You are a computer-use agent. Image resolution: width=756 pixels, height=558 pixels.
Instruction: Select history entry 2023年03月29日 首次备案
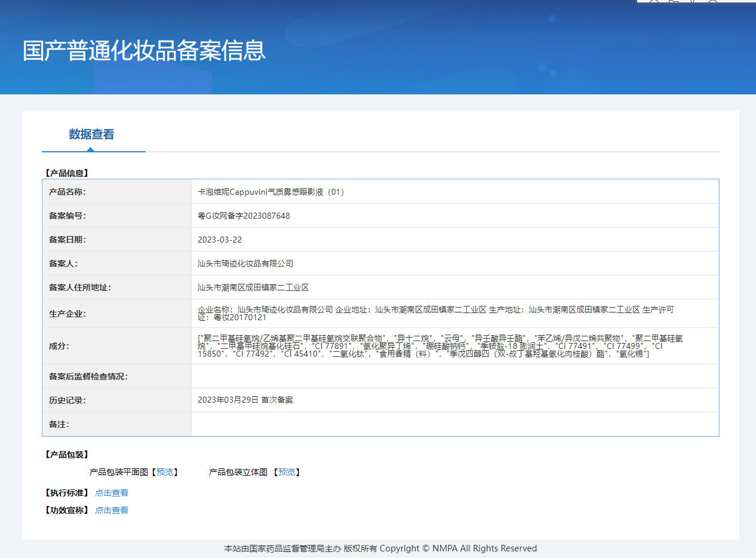tap(245, 400)
